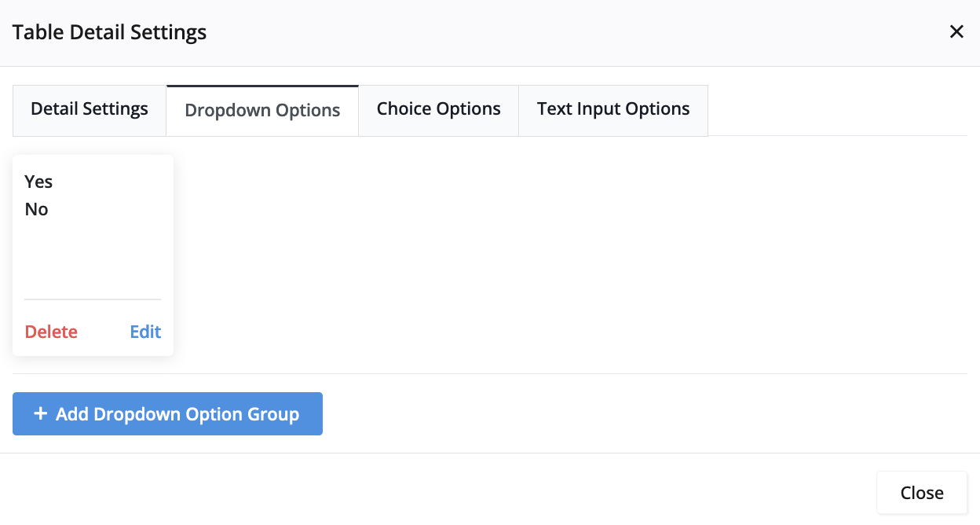The height and width of the screenshot is (525, 980).
Task: Click empty footer area left of Close
Action: coord(471,493)
